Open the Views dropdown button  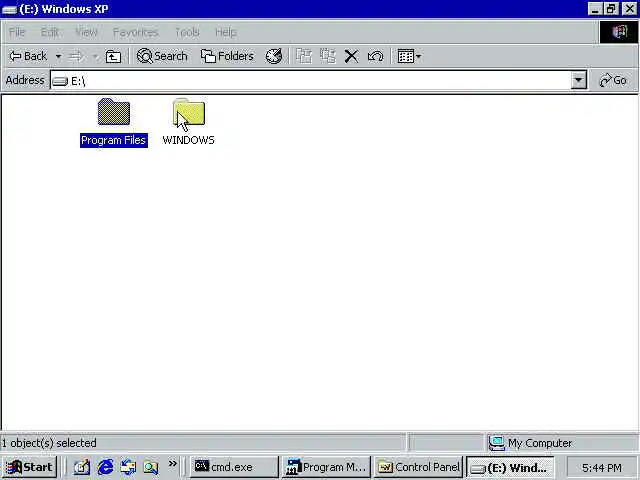click(409, 56)
